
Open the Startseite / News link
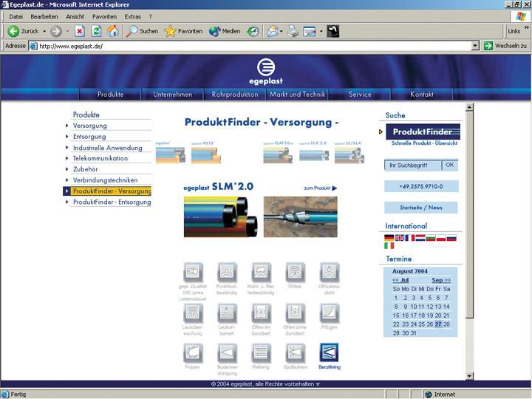click(421, 208)
